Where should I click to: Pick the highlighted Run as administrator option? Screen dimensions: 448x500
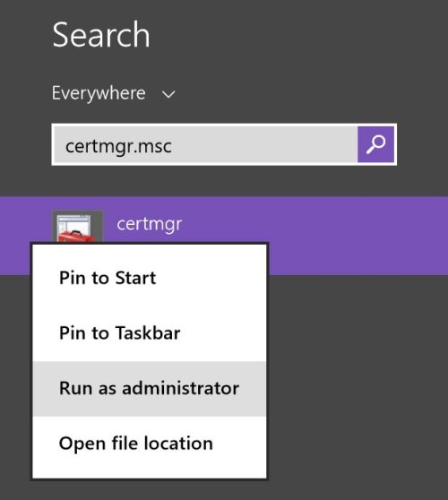pyautogui.click(x=150, y=388)
